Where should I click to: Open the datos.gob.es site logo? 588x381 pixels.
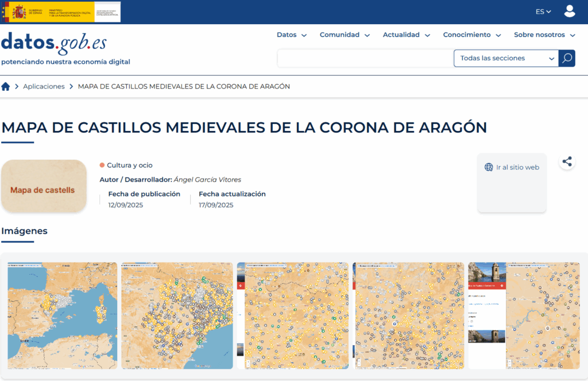click(x=54, y=44)
